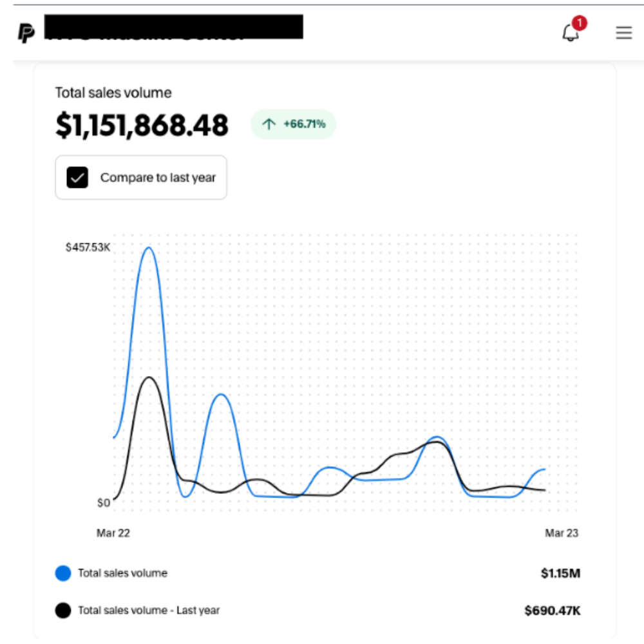
Task: Select the black last year legend dot
Action: pyautogui.click(x=62, y=610)
